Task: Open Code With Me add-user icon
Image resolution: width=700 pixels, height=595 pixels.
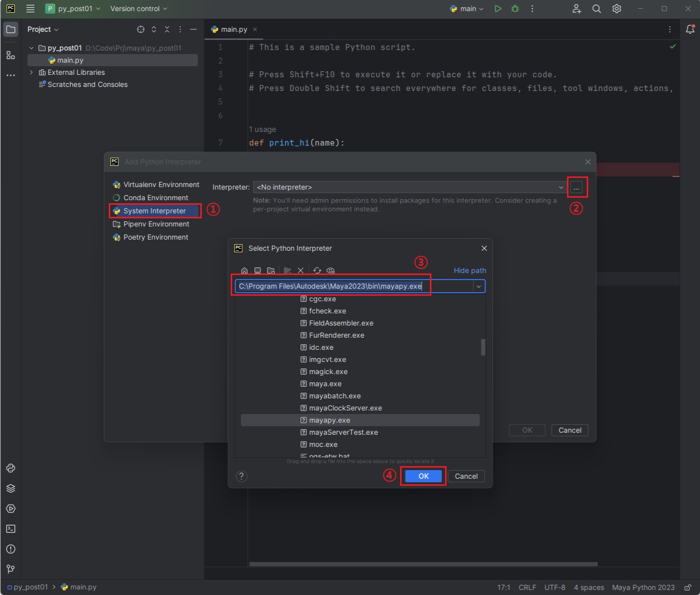Action: 577,9
